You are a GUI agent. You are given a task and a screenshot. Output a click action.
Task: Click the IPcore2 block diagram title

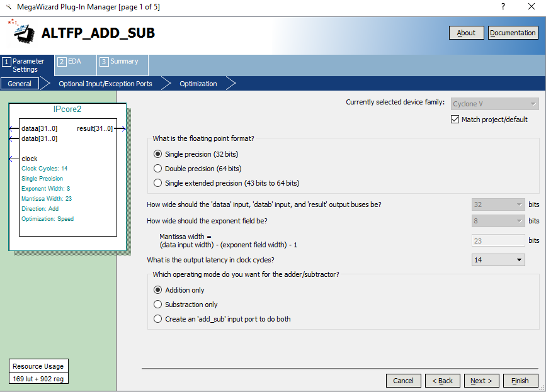[x=67, y=109]
